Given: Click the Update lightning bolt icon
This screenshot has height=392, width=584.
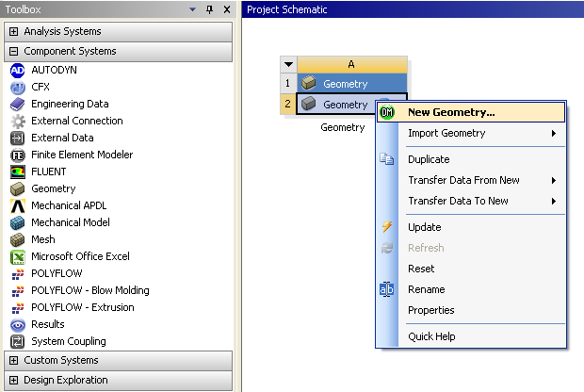Looking at the screenshot, I should 386,227.
